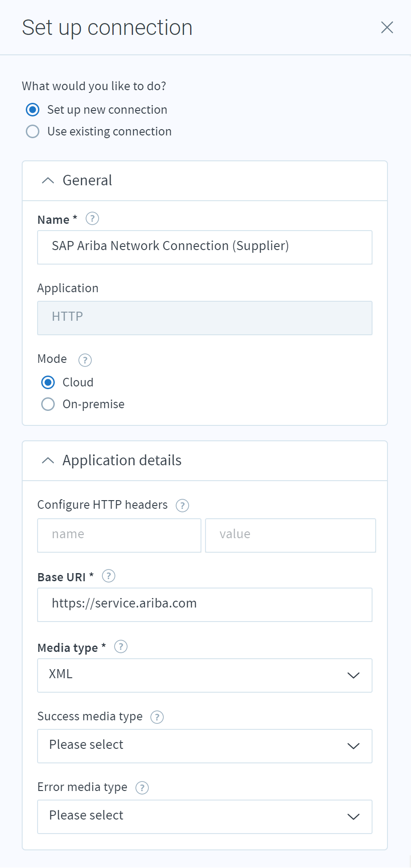Switch mode to On-premise
Viewport: 411px width, 868px height.
tap(48, 404)
